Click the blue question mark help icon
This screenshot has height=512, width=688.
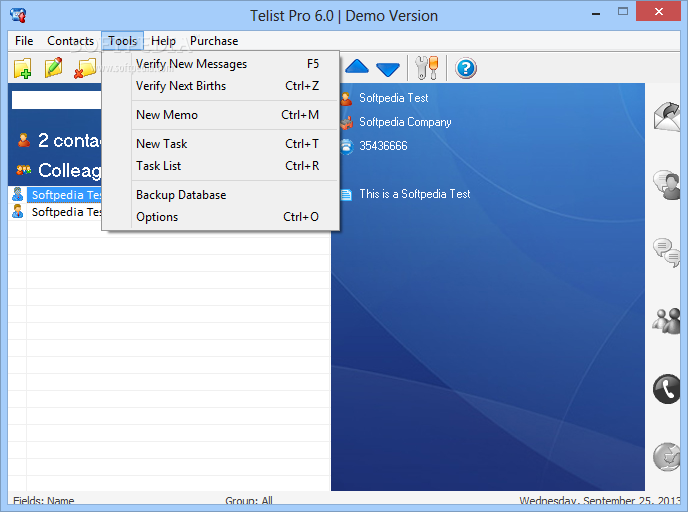[x=466, y=68]
